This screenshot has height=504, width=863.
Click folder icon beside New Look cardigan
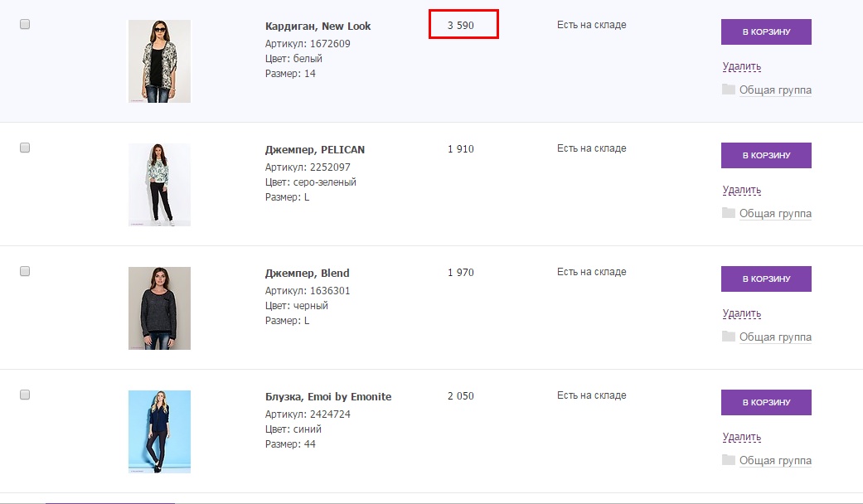[729, 90]
